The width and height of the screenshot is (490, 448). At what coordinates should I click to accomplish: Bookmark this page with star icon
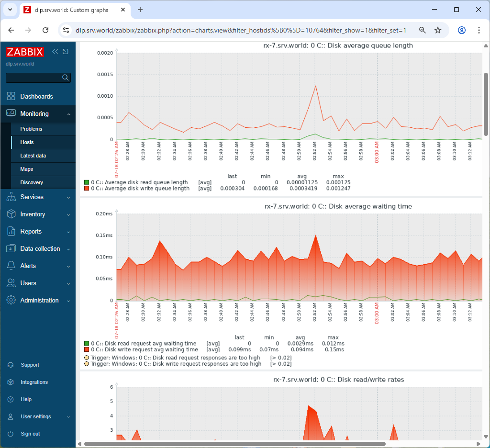(x=438, y=30)
